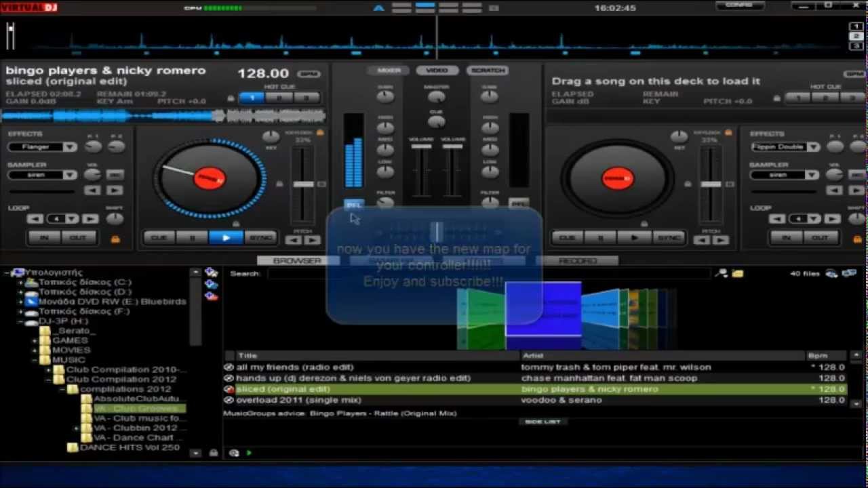Open the CONFIG settings at top
Viewport: 868px width, 488px height.
pos(738,5)
